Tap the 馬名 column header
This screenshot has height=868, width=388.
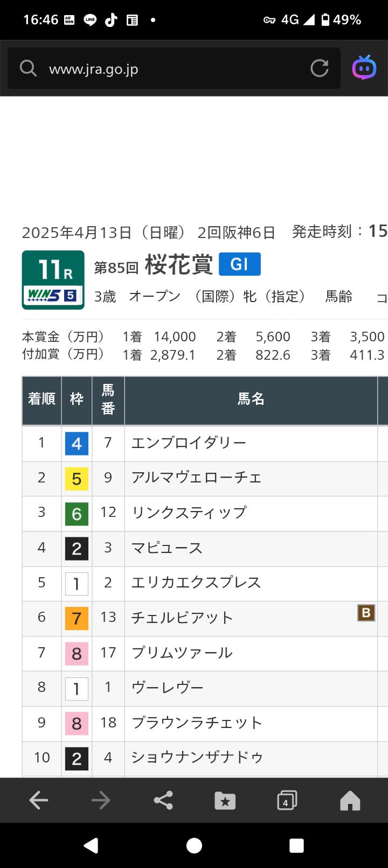[251, 400]
